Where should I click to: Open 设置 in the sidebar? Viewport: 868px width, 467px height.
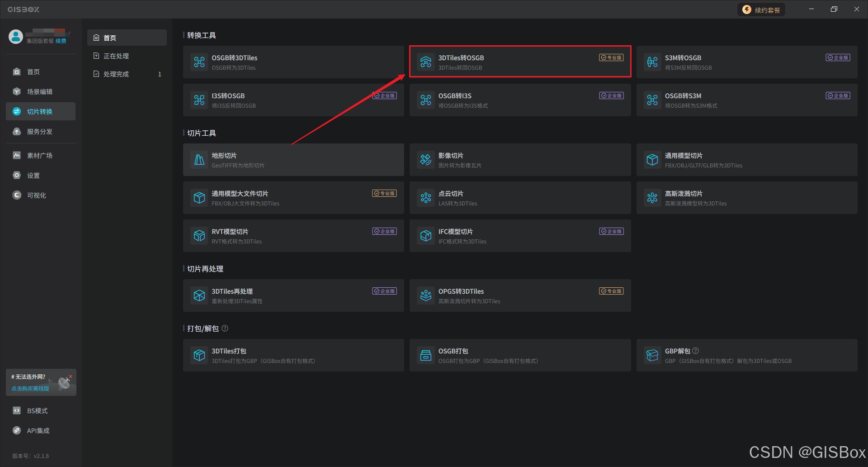(41, 176)
